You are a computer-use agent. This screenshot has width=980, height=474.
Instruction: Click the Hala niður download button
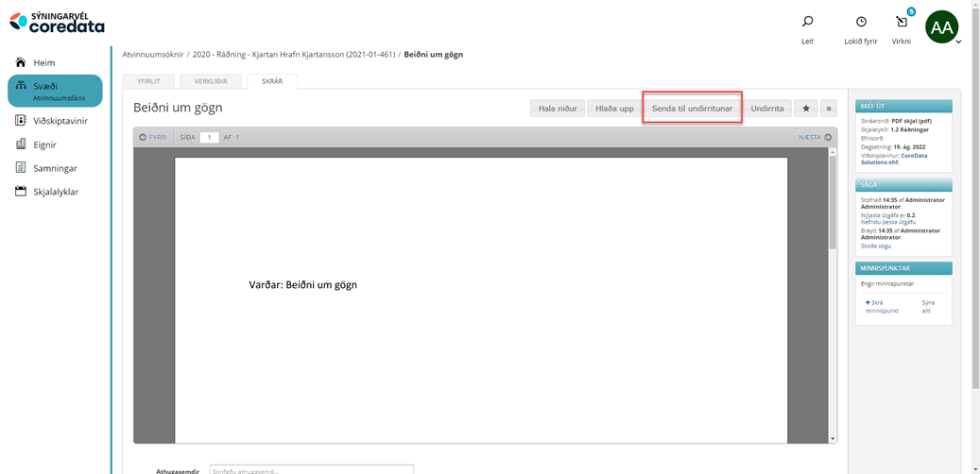(557, 109)
